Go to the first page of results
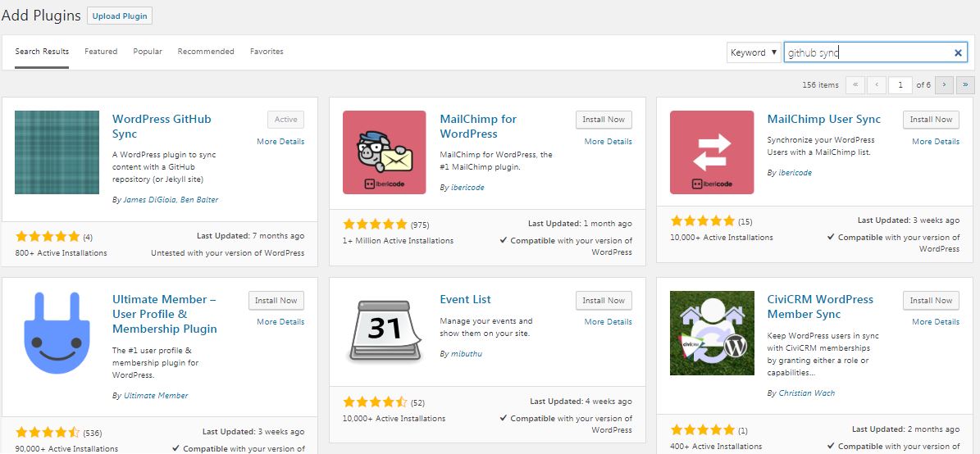Screen dimensions: 980x454 [855, 85]
